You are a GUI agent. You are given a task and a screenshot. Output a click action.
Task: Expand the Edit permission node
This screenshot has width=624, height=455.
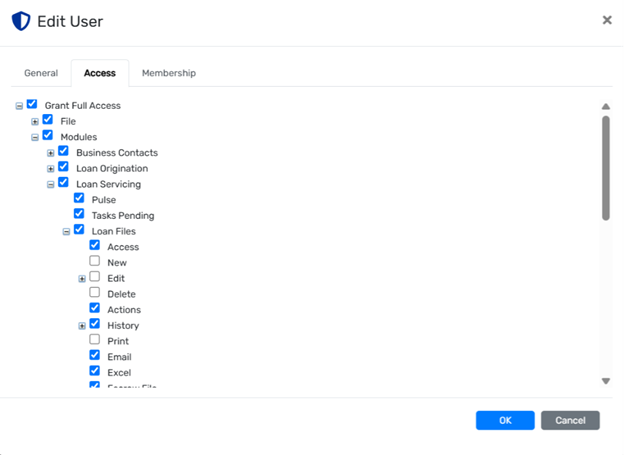(x=82, y=278)
